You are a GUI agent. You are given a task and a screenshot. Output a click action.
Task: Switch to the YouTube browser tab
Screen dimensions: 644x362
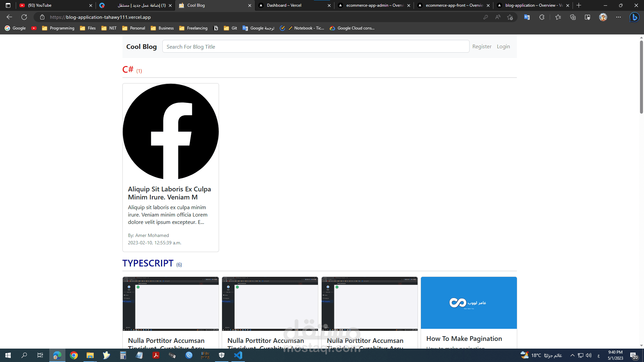(x=40, y=5)
